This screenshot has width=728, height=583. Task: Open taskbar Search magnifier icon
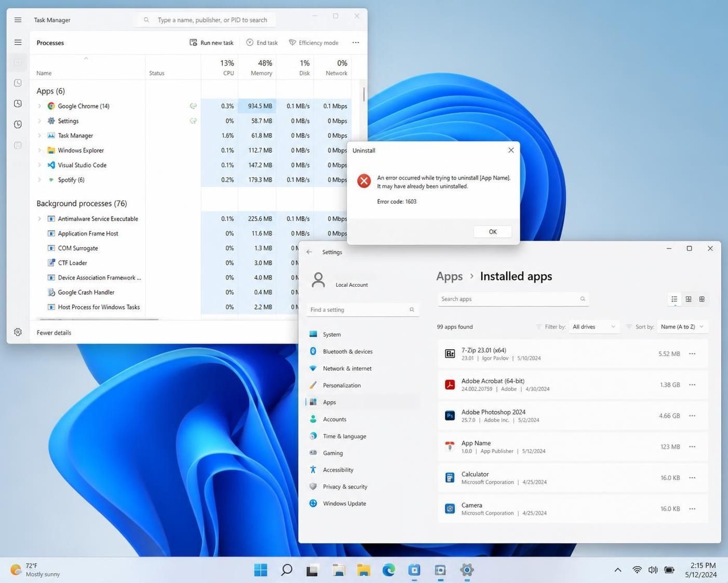tap(286, 570)
